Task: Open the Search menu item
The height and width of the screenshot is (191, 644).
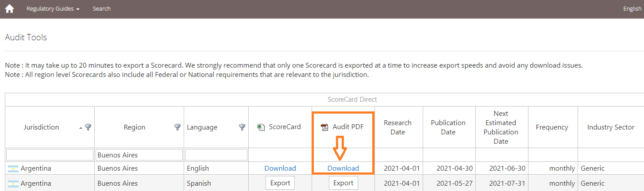Action: coord(102,8)
